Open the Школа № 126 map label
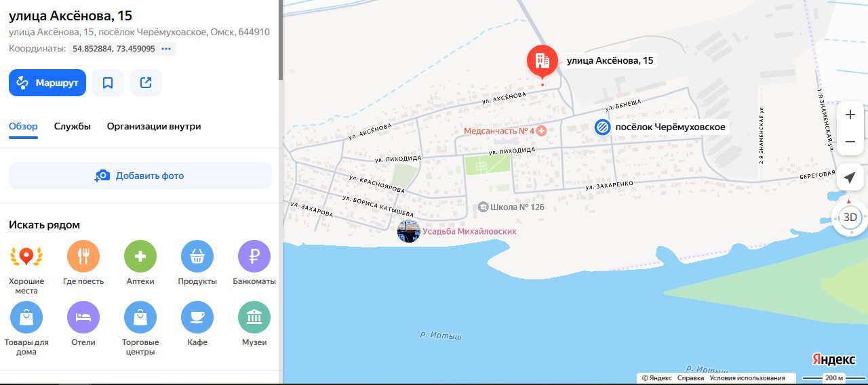 pyautogui.click(x=511, y=207)
